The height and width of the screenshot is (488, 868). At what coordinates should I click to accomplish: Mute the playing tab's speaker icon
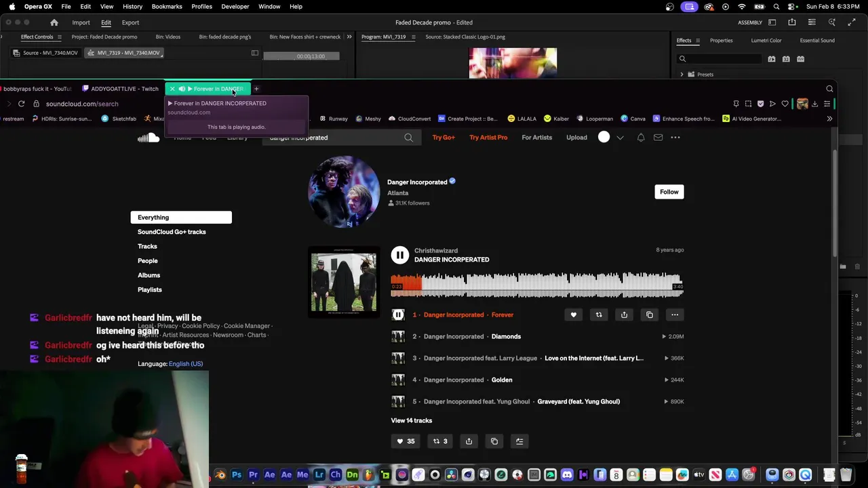(182, 89)
